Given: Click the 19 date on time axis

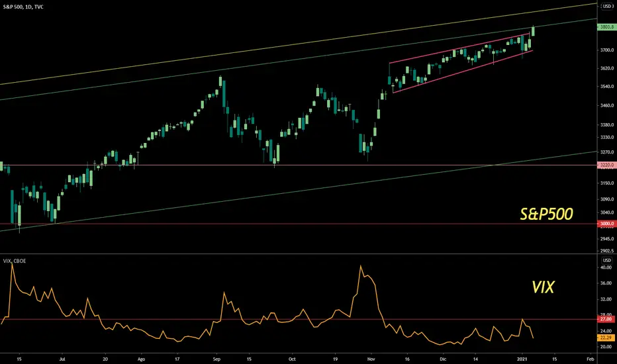Looking at the screenshot, I should [335, 359].
